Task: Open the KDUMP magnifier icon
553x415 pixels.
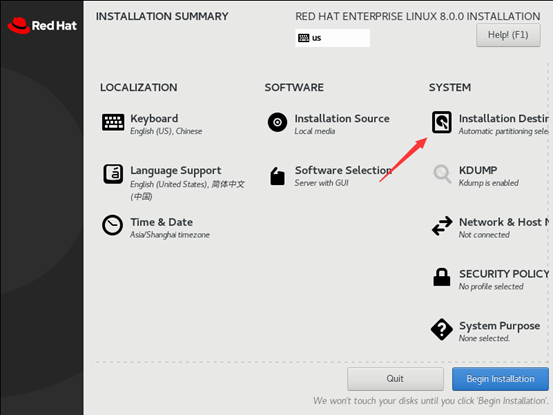Action: [x=442, y=174]
